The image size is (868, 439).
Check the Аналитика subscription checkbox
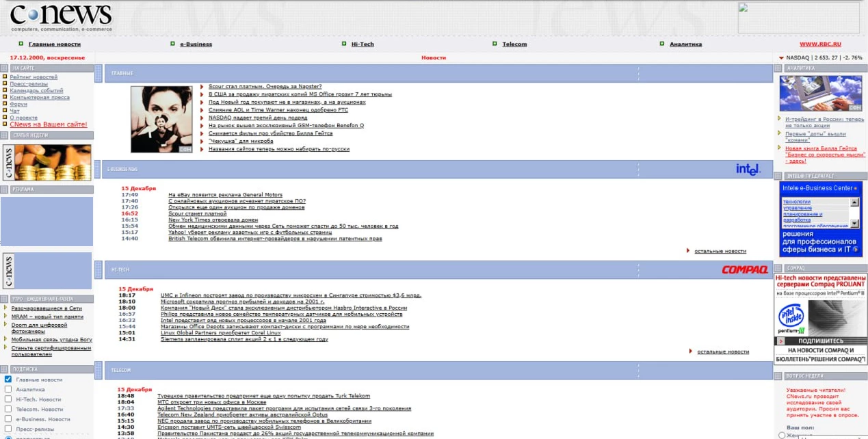click(x=8, y=389)
